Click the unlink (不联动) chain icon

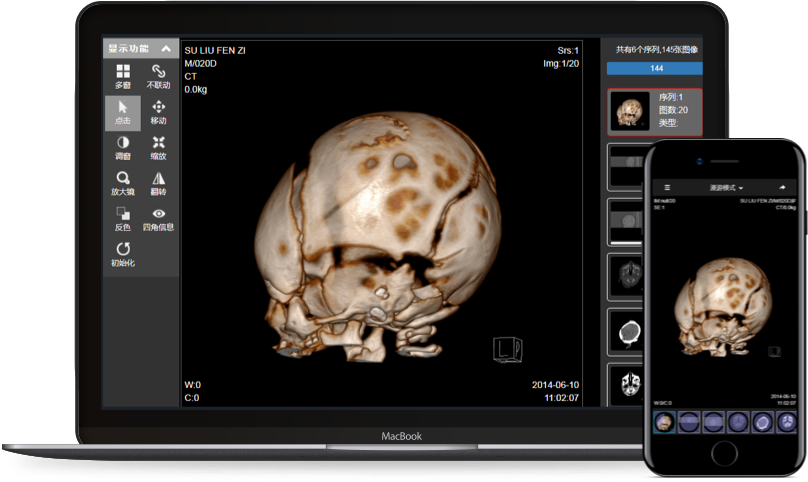158,76
